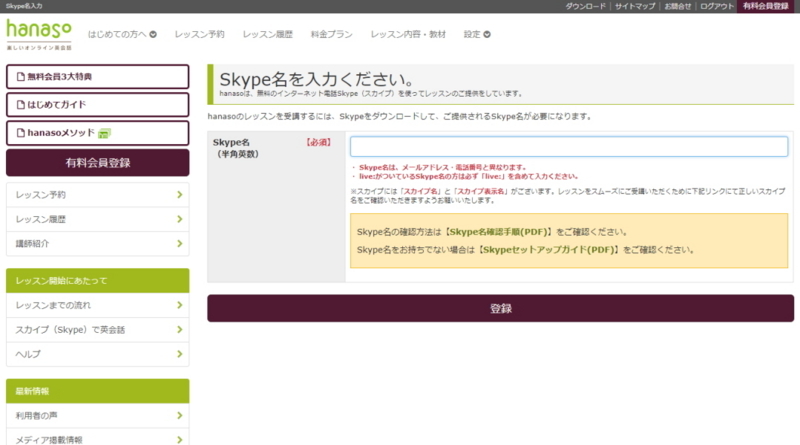Image resolution: width=800 pixels, height=445 pixels.
Task: Click the 無料会員3大特典 sidebar button
Action: click(97, 77)
